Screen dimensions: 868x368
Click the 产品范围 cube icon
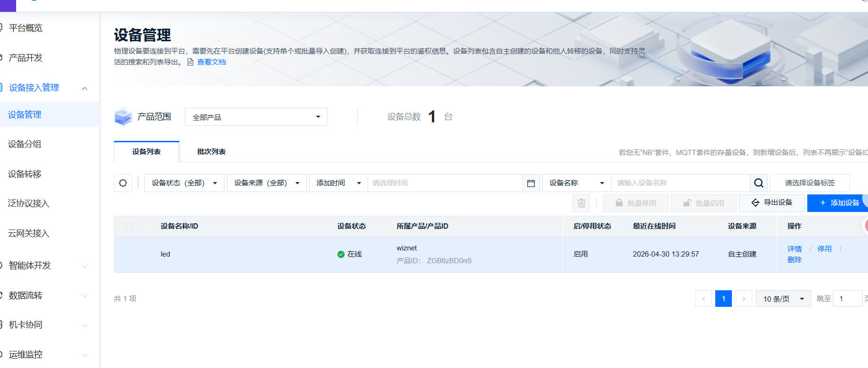click(123, 117)
